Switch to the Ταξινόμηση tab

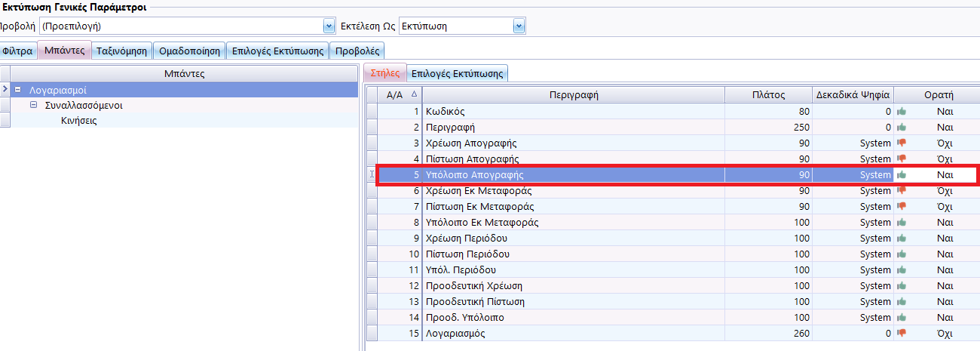coord(122,51)
